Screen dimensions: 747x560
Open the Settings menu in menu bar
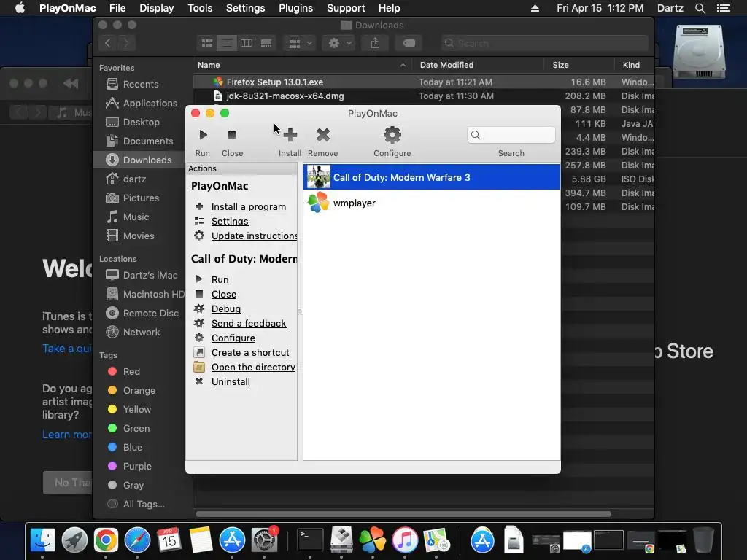pos(245,8)
